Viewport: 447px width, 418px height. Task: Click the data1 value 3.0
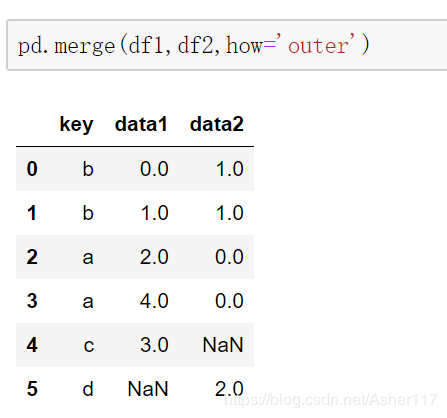pos(154,345)
